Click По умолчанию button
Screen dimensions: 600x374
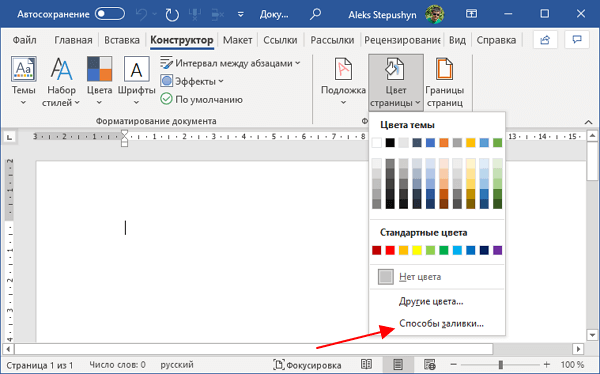pyautogui.click(x=202, y=99)
